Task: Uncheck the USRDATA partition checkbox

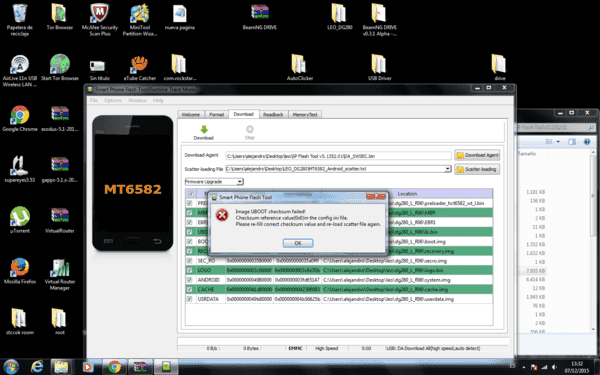Action: (x=189, y=299)
